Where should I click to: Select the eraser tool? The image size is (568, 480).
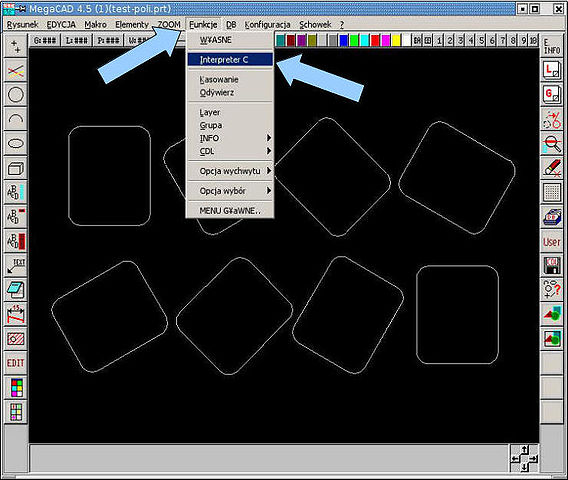(552, 168)
